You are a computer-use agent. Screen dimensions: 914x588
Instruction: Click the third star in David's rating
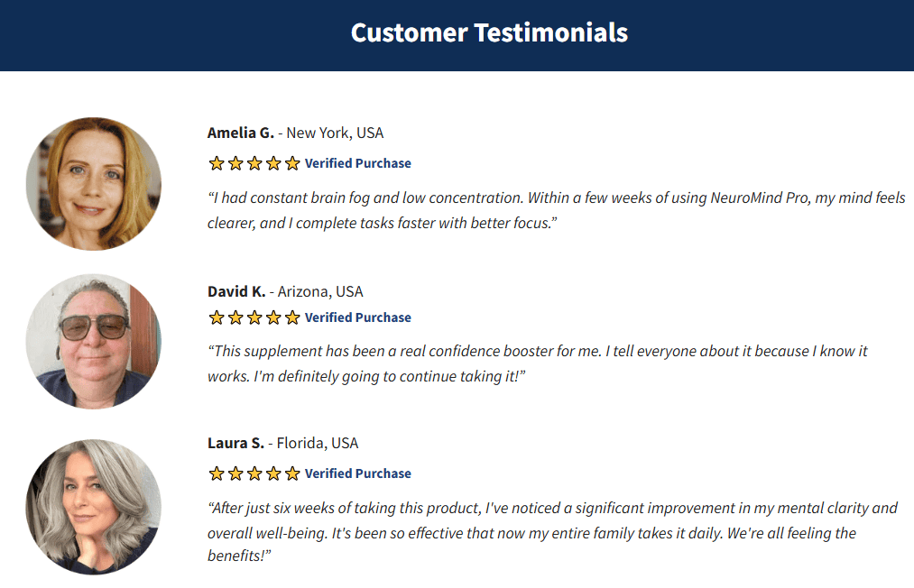pos(254,317)
